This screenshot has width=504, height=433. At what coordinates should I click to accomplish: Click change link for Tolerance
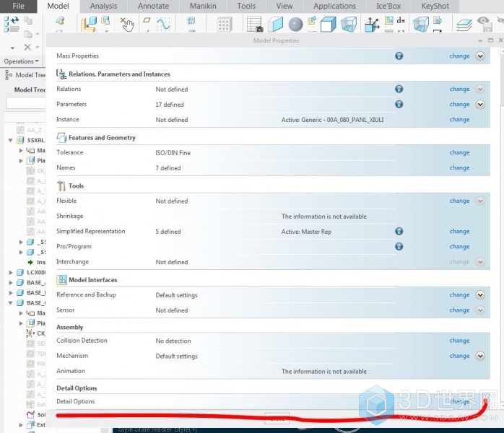click(x=459, y=153)
